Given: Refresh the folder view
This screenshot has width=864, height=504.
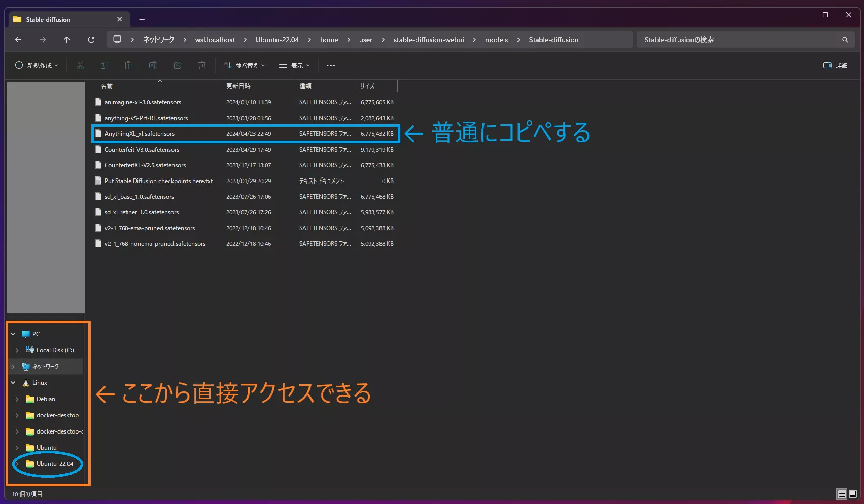Looking at the screenshot, I should [x=91, y=40].
